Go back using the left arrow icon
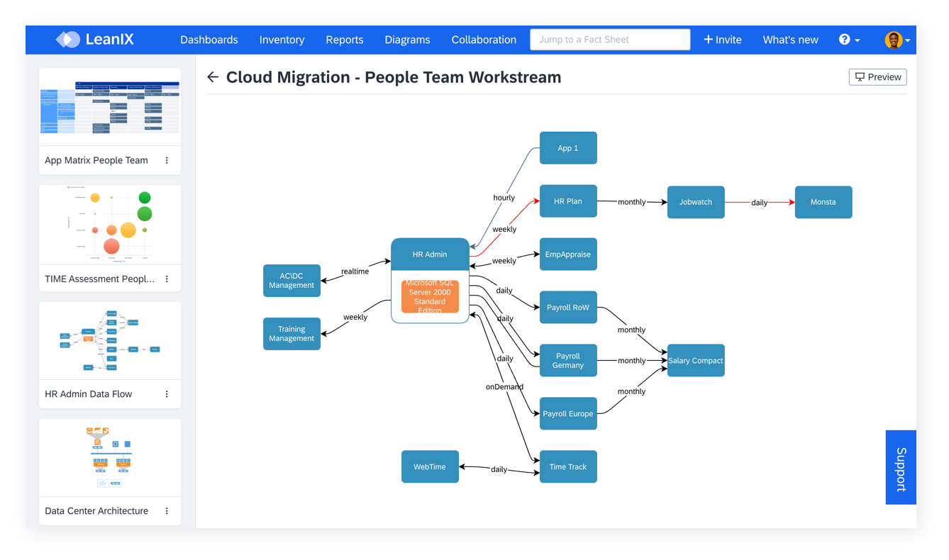The height and width of the screenshot is (560, 949). pos(213,77)
